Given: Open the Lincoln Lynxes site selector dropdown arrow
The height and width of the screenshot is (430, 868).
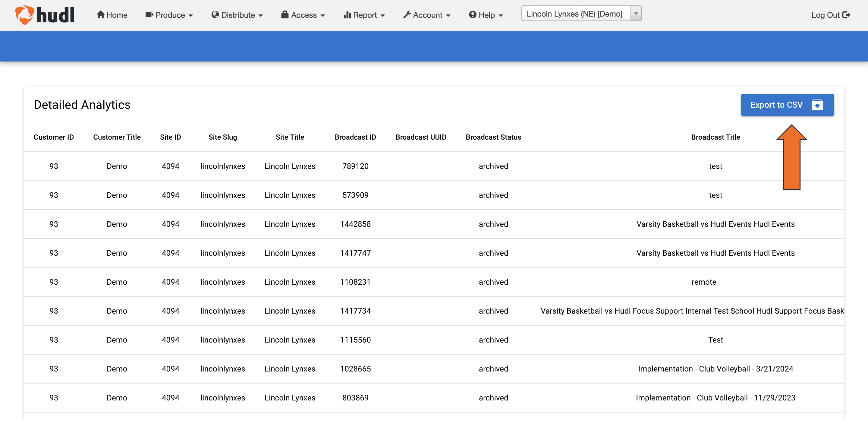Looking at the screenshot, I should (x=636, y=14).
